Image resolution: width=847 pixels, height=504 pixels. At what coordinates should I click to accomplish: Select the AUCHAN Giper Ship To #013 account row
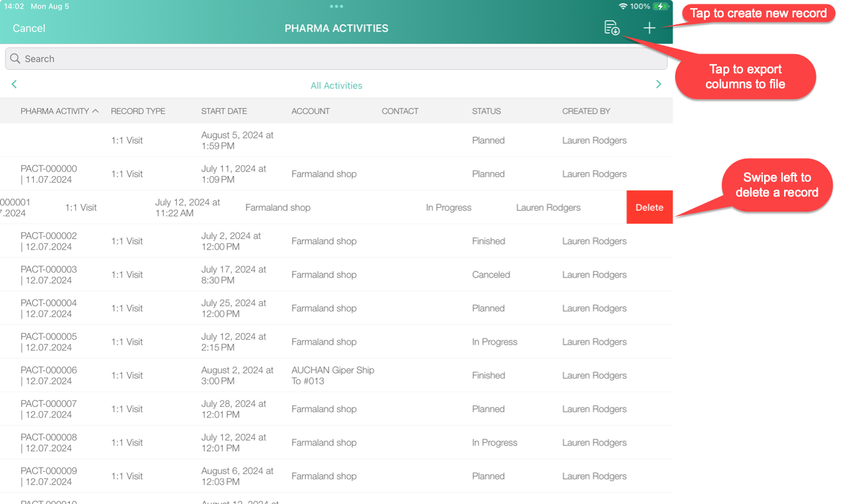(x=333, y=375)
